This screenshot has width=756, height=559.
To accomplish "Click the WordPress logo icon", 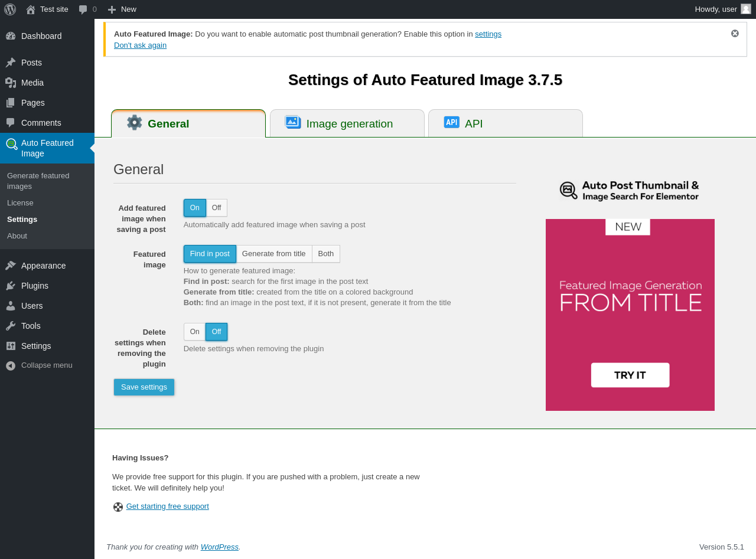I will pos(10,9).
